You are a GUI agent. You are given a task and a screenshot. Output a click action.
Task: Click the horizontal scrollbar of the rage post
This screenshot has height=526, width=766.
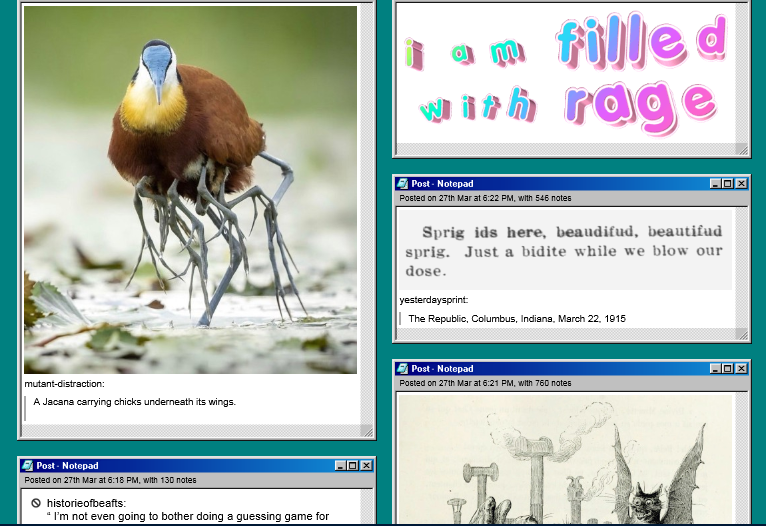(x=566, y=149)
